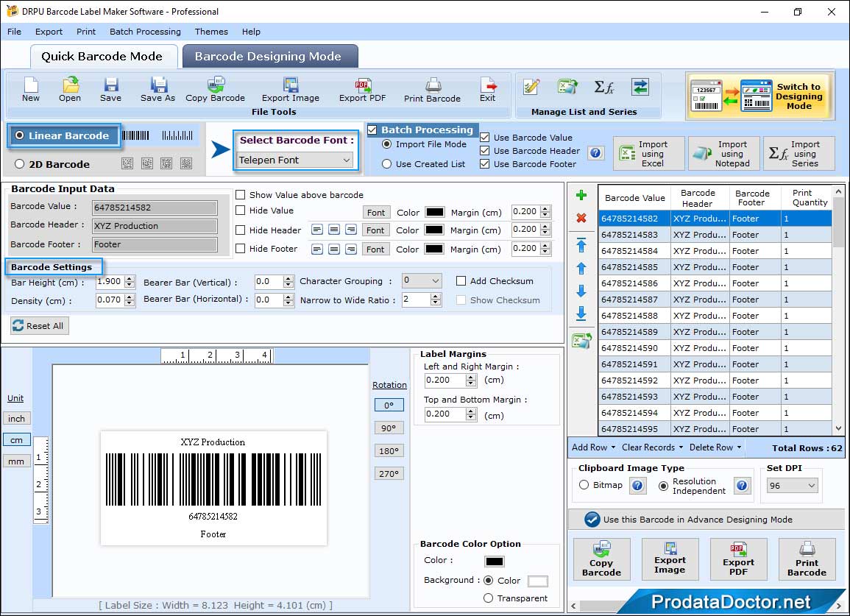This screenshot has width=850, height=616.
Task: Click the pencil edit list icon in Manage List
Action: pos(531,87)
